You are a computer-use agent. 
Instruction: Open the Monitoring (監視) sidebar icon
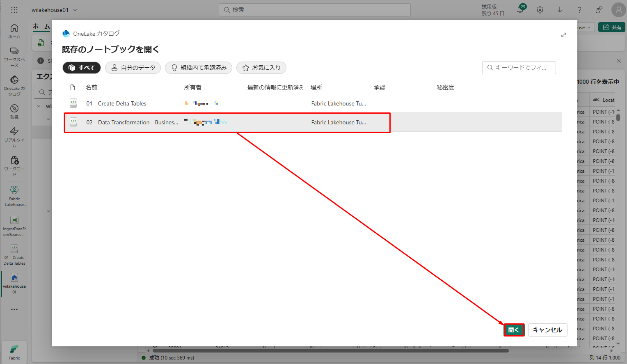(14, 111)
